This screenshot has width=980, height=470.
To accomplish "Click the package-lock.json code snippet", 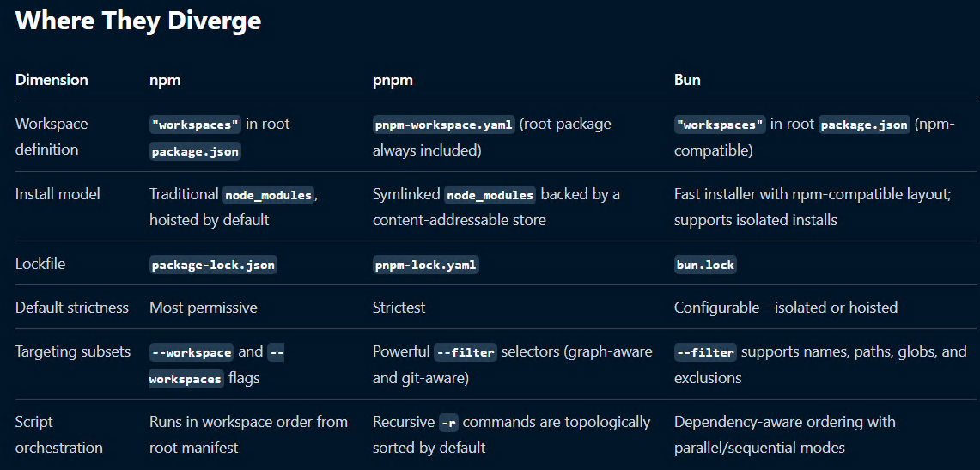I will point(213,265).
